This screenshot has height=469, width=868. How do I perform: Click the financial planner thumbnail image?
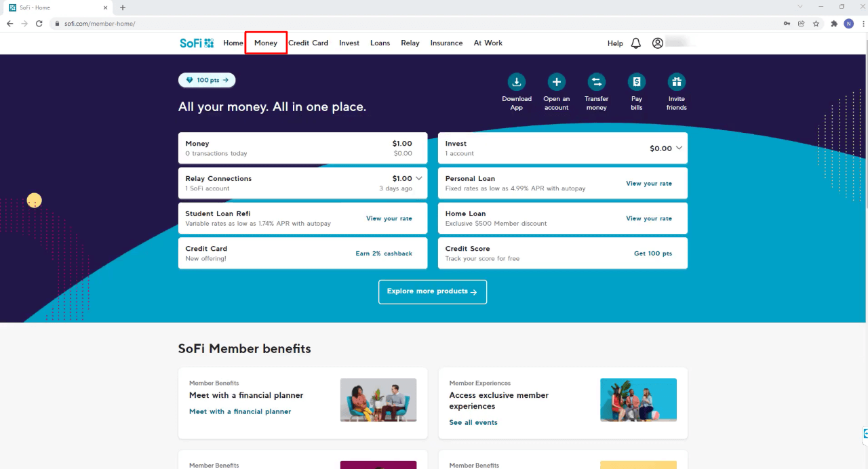pos(378,400)
